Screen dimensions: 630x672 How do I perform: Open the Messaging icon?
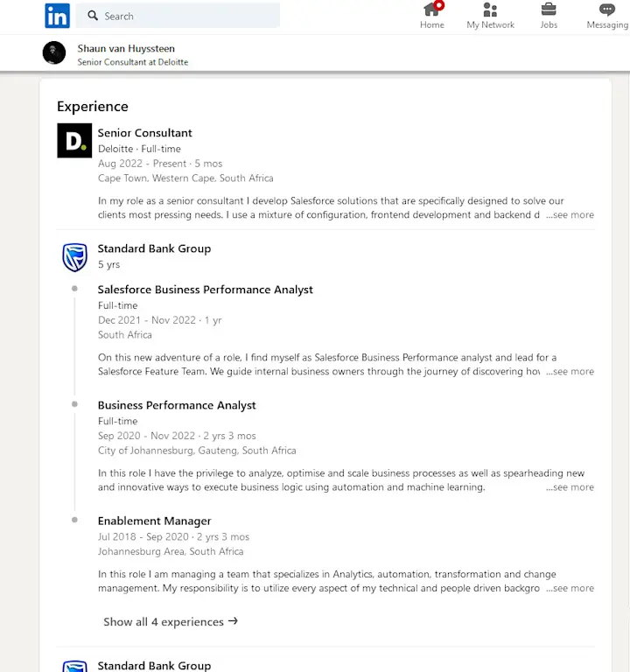(x=607, y=10)
